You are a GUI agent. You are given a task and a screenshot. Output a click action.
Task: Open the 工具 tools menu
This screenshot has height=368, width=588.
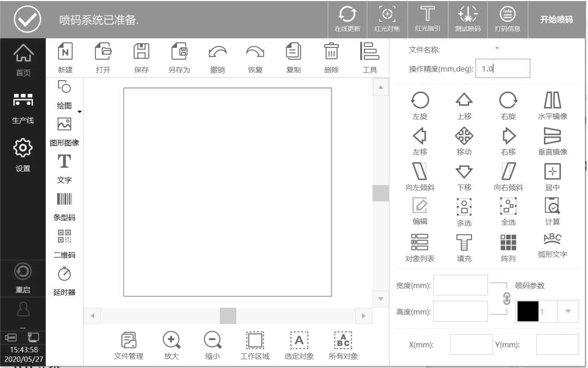pos(369,52)
